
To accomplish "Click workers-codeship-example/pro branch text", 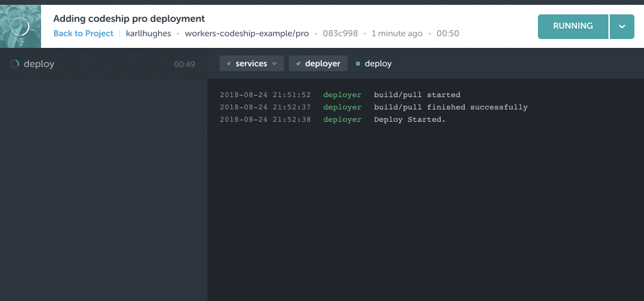I will click(247, 34).
